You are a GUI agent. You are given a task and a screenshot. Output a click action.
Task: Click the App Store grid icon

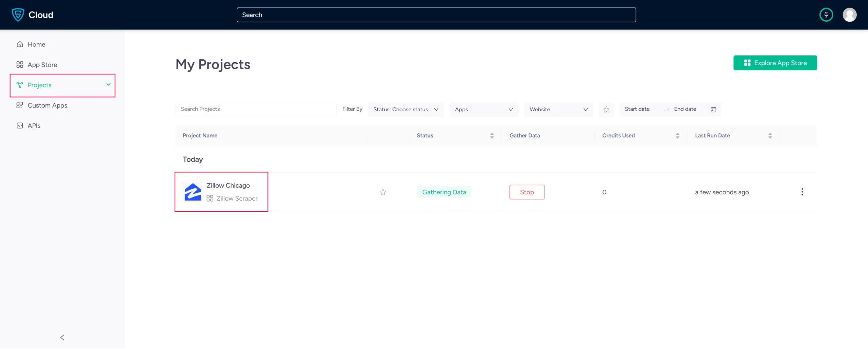20,65
